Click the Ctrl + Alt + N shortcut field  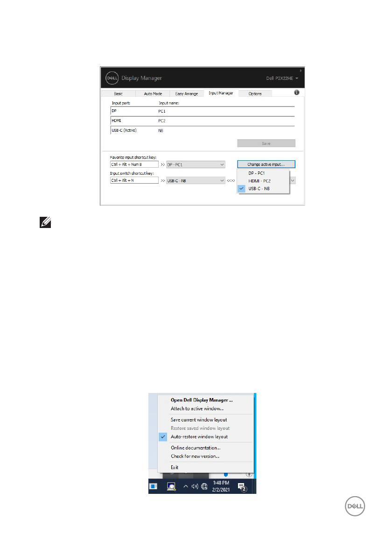click(x=134, y=180)
